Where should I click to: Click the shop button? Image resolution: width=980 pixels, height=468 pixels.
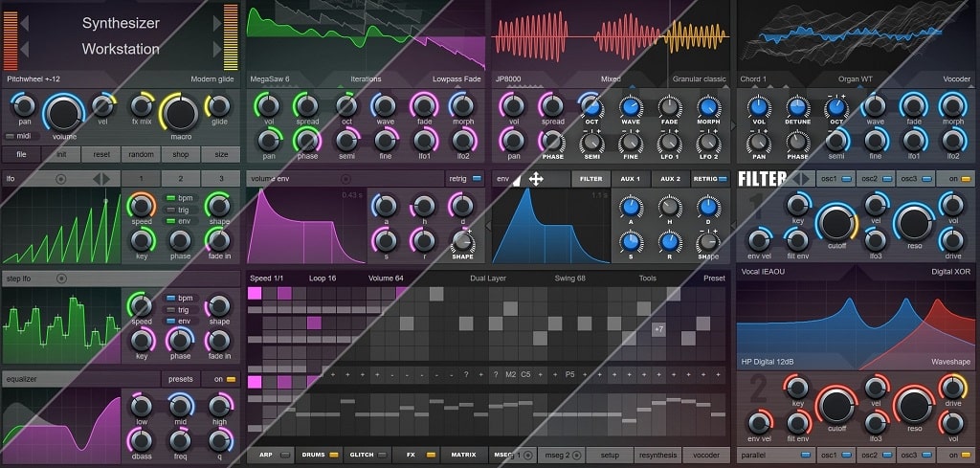[x=181, y=154]
